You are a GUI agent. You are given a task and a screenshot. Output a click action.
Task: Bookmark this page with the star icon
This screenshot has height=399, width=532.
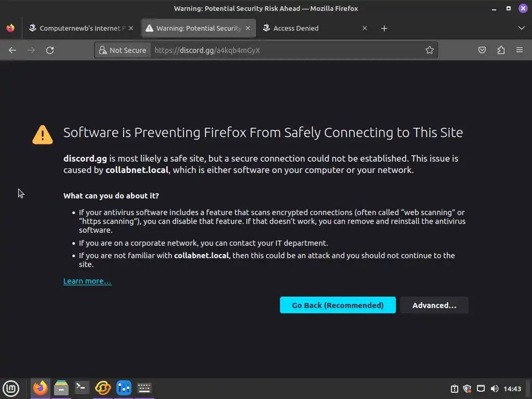point(430,50)
